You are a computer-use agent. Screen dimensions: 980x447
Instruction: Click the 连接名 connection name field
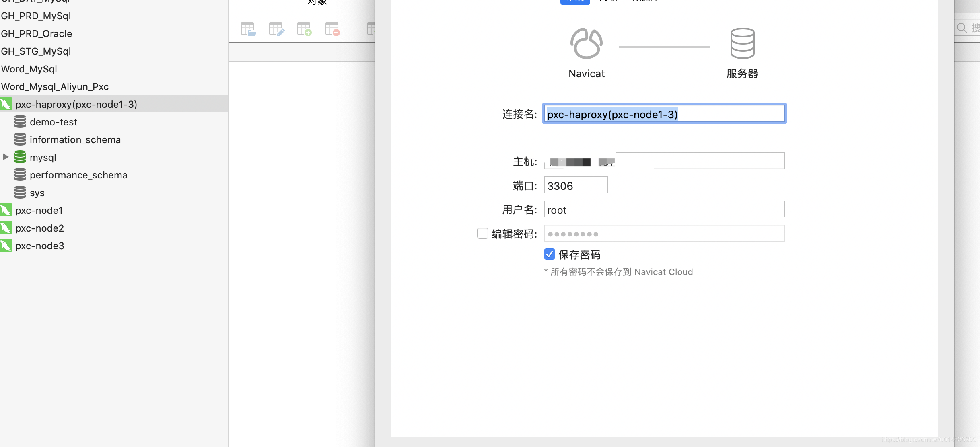tap(664, 114)
